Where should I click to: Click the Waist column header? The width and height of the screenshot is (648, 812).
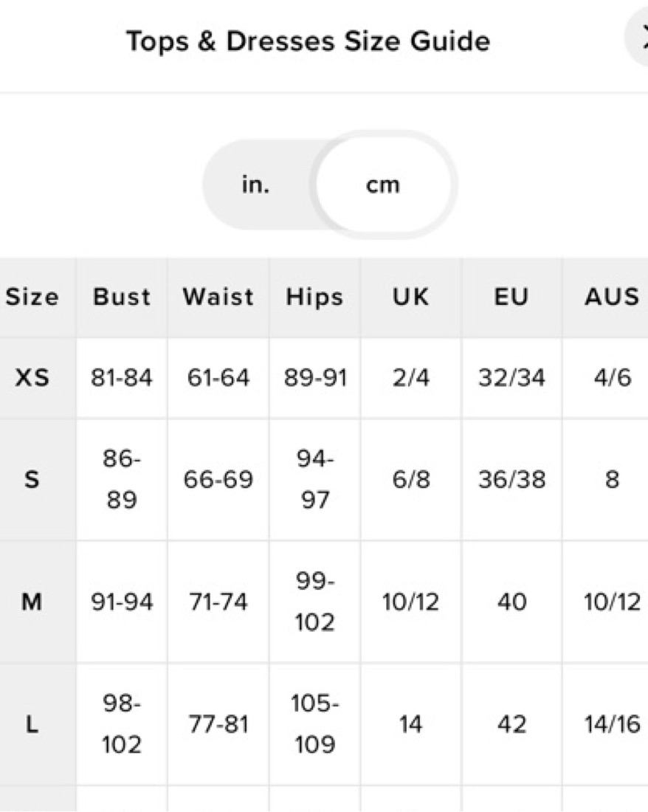[x=218, y=297]
